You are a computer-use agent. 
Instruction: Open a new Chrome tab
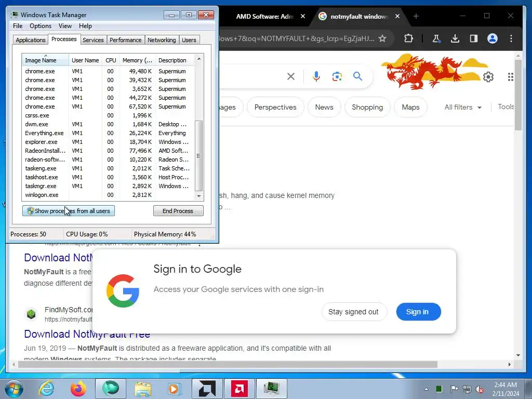(x=416, y=16)
